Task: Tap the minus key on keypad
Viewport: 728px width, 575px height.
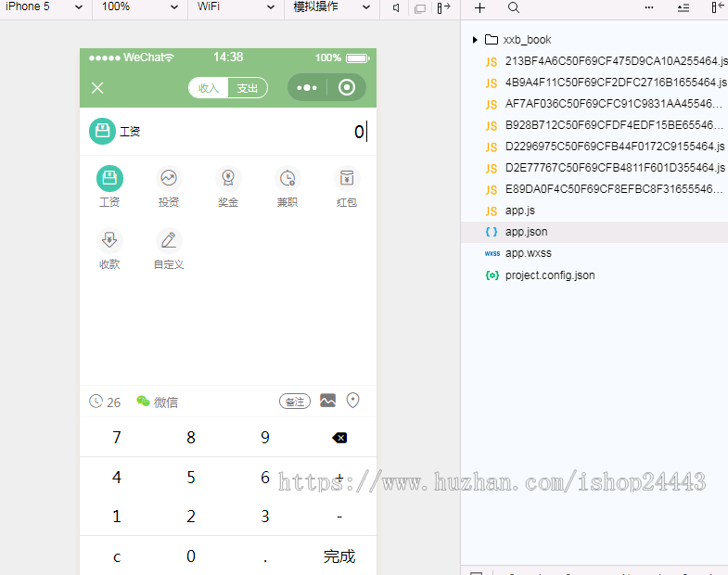Action: click(x=339, y=516)
